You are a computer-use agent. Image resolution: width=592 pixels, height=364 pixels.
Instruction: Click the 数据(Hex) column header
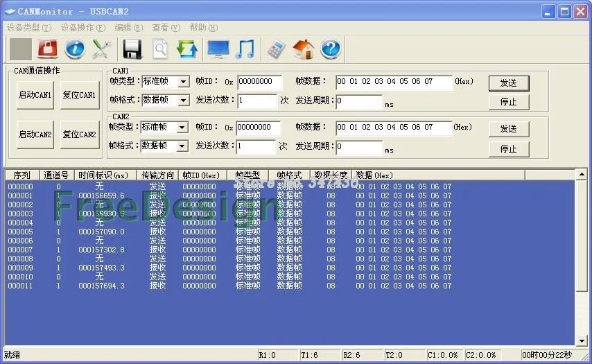(x=438, y=175)
